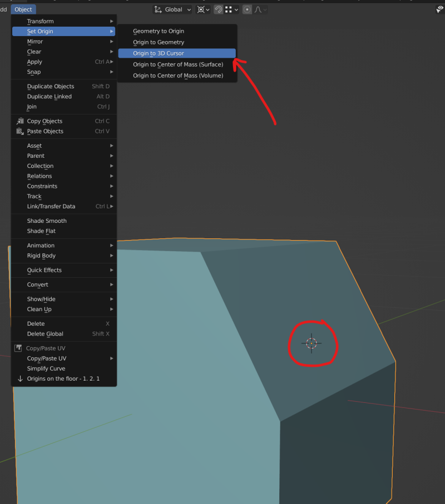This screenshot has height=504, width=445.
Task: Click Join in the Object menu
Action: (64, 106)
